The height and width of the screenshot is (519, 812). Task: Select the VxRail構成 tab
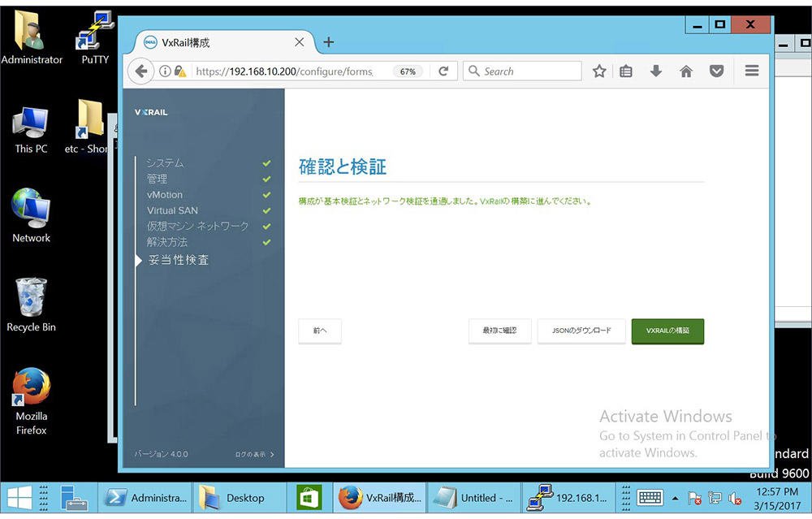(222, 42)
